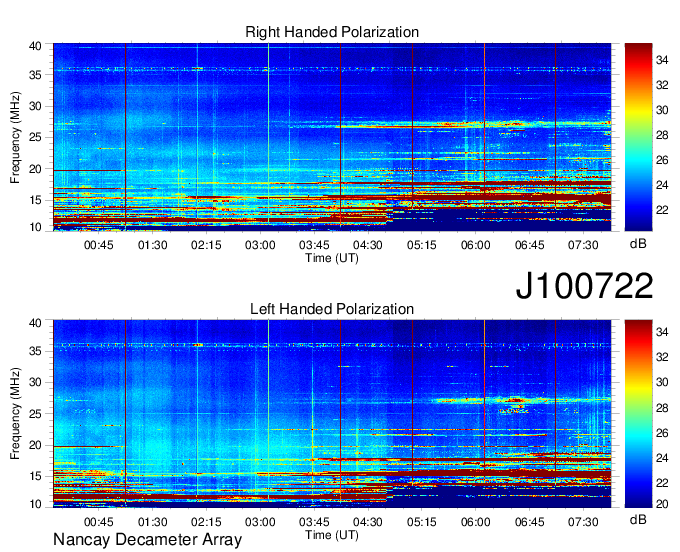Click the "05:15" time tick of Right Handed plot
Viewport: 680px width, 552px height.
422,245
